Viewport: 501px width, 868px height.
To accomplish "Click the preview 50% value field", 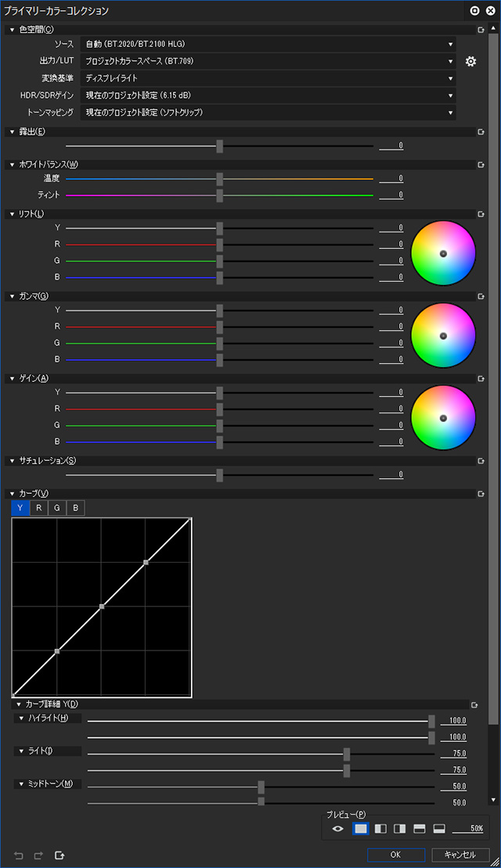I will tap(468, 829).
